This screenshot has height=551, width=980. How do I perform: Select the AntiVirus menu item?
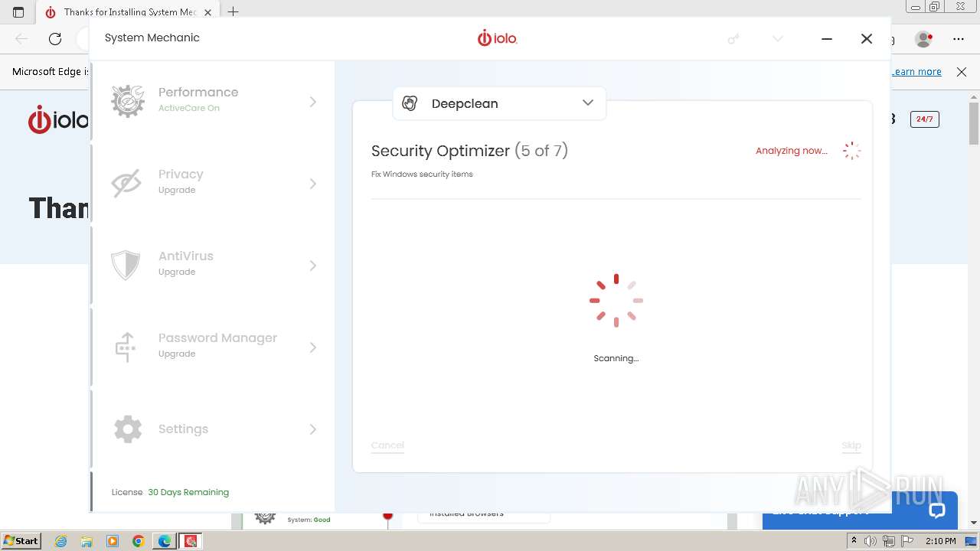click(213, 265)
